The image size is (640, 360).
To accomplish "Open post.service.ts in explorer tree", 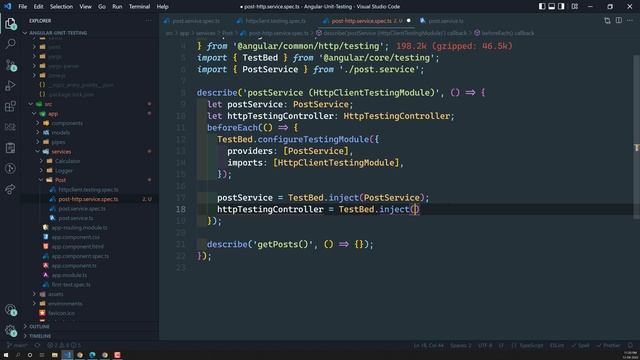I will point(76,218).
